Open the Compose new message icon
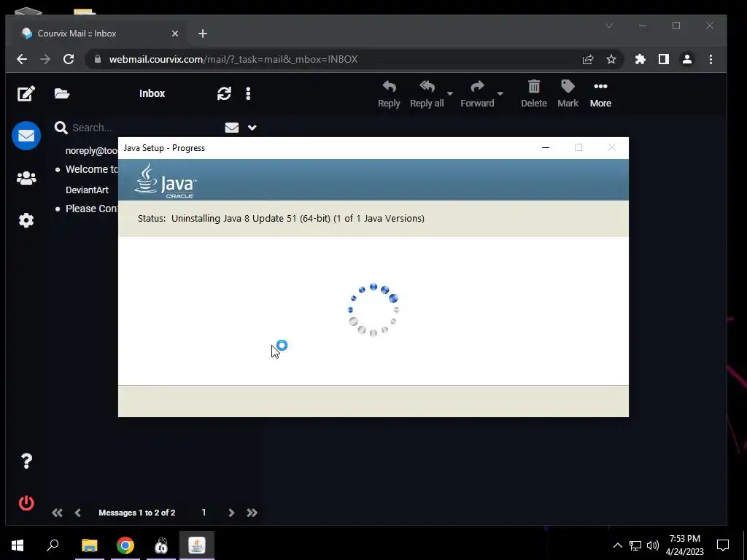 coord(26,93)
